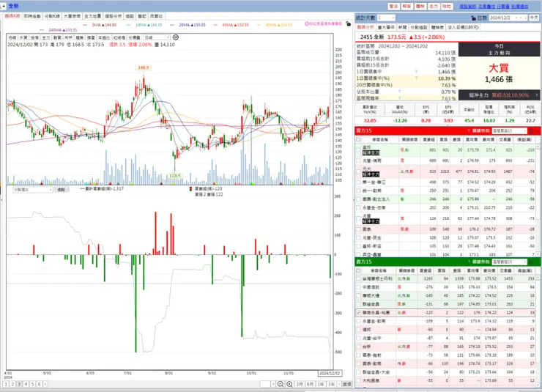542x392 pixels.
Task: Select the 1年 range button
Action: click(x=321, y=384)
